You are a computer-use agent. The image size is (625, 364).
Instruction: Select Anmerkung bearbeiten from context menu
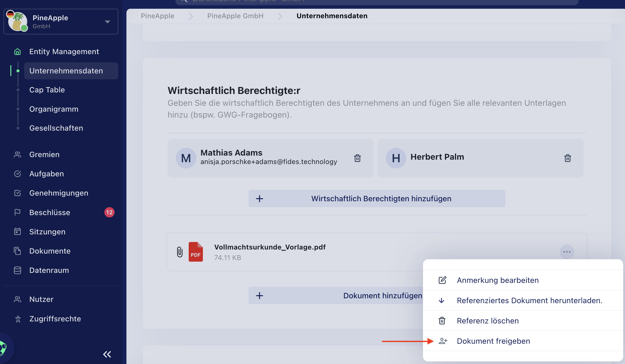498,280
